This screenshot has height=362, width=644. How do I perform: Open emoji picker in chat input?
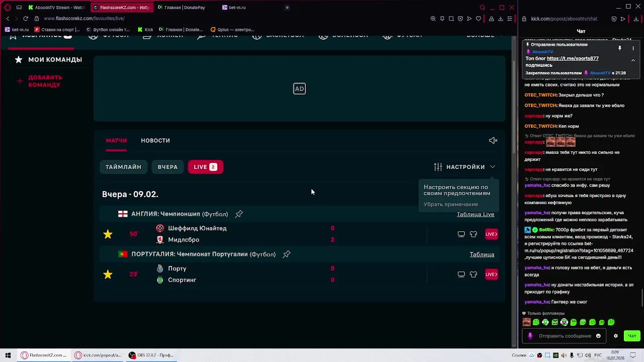[x=598, y=336]
